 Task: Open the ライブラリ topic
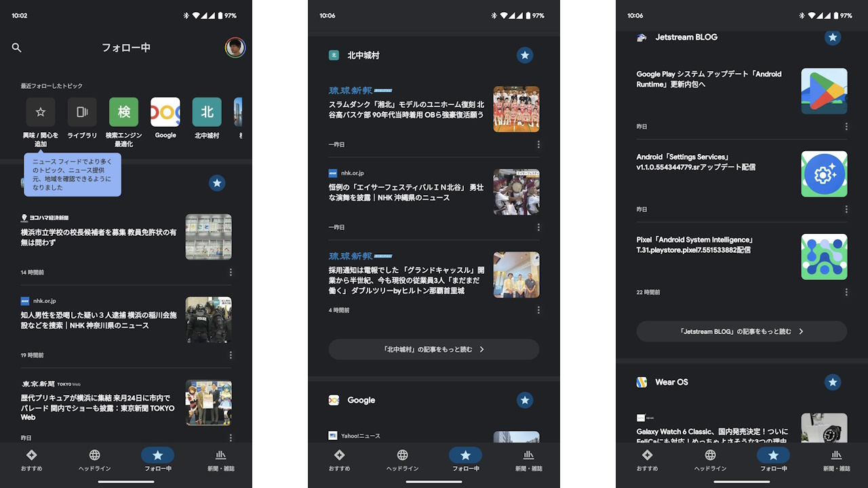pyautogui.click(x=82, y=112)
